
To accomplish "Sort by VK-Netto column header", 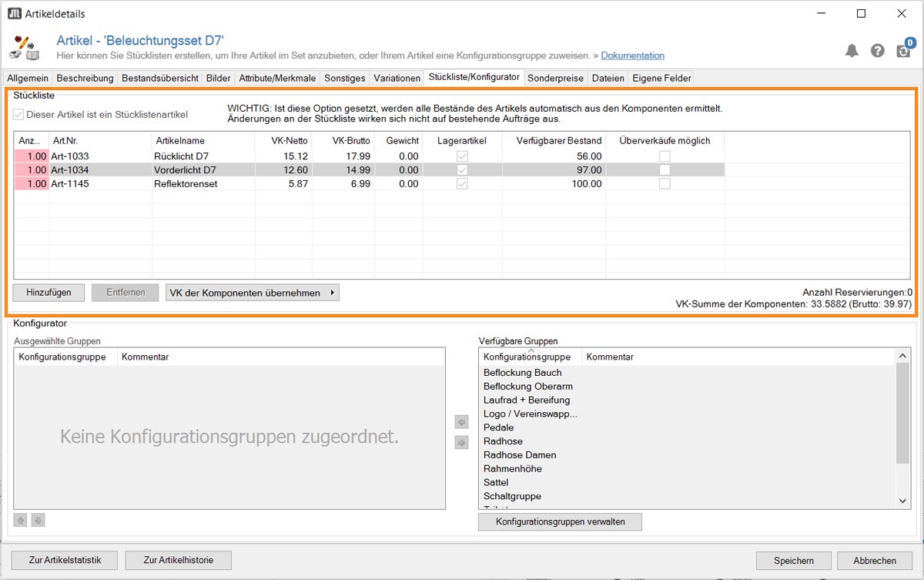I will click(x=283, y=141).
